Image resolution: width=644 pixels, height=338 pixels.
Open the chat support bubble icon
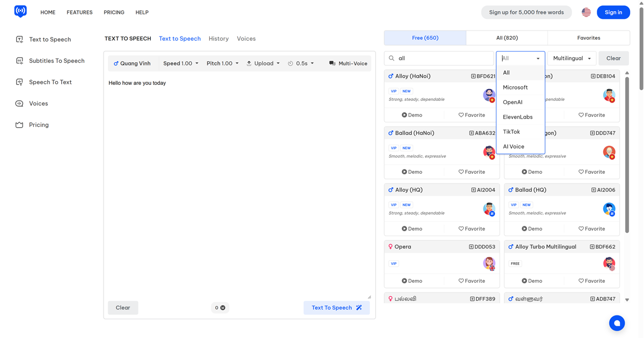(x=617, y=323)
